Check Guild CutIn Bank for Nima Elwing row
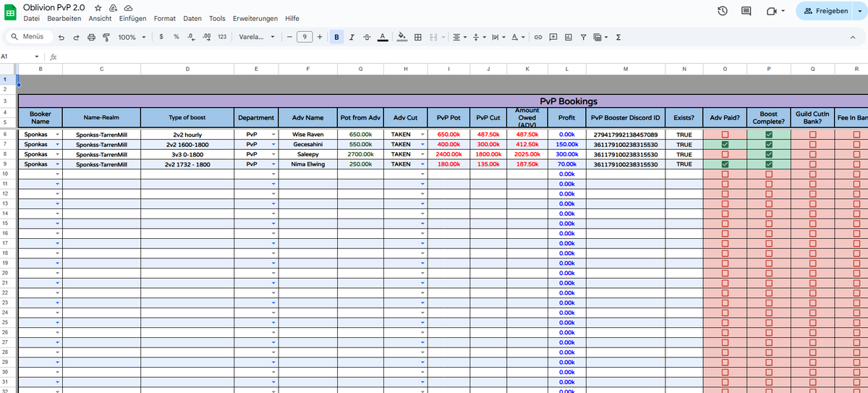The width and height of the screenshot is (868, 393). [x=812, y=164]
